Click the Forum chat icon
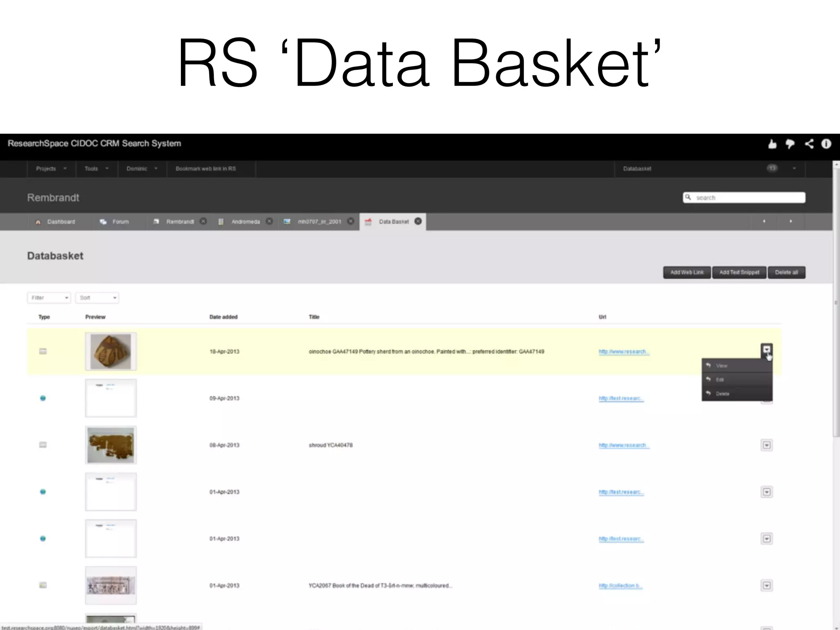The height and width of the screenshot is (630, 840). point(103,222)
